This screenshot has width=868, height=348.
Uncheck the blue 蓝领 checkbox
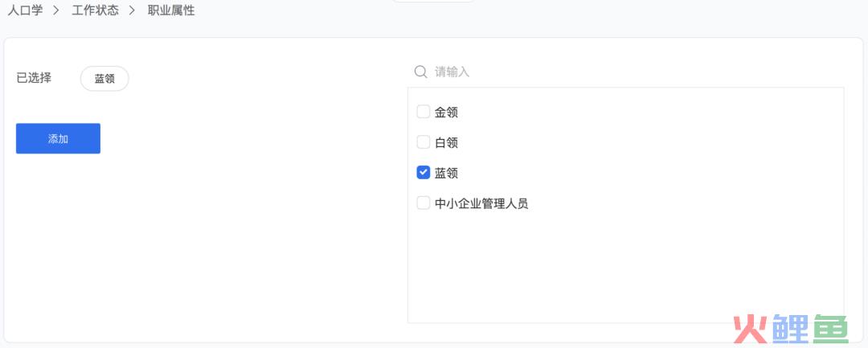[x=424, y=173]
